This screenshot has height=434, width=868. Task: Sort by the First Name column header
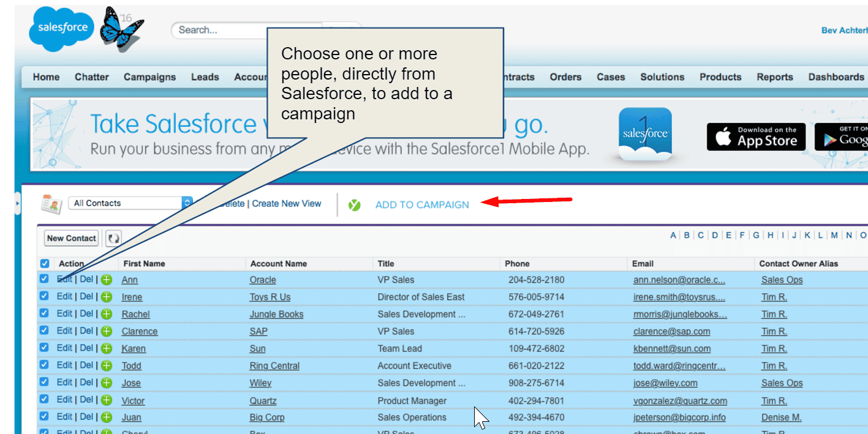pyautogui.click(x=144, y=264)
